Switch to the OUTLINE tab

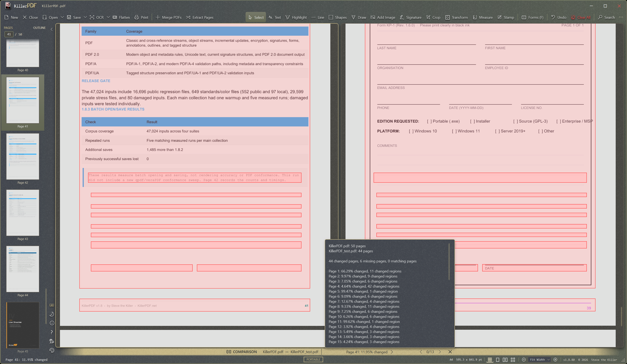(x=39, y=28)
